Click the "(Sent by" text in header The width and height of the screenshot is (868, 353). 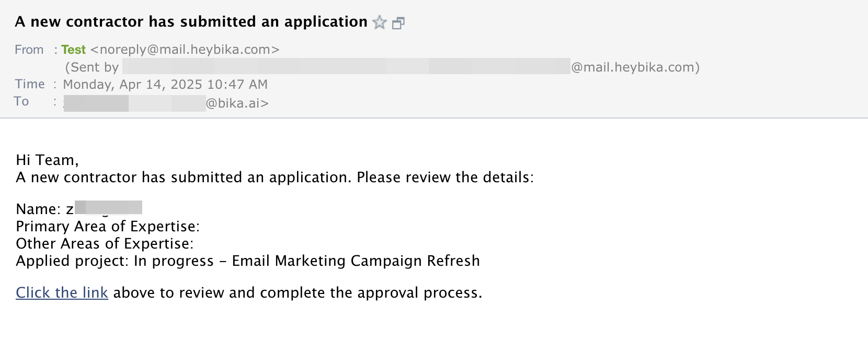[92, 67]
